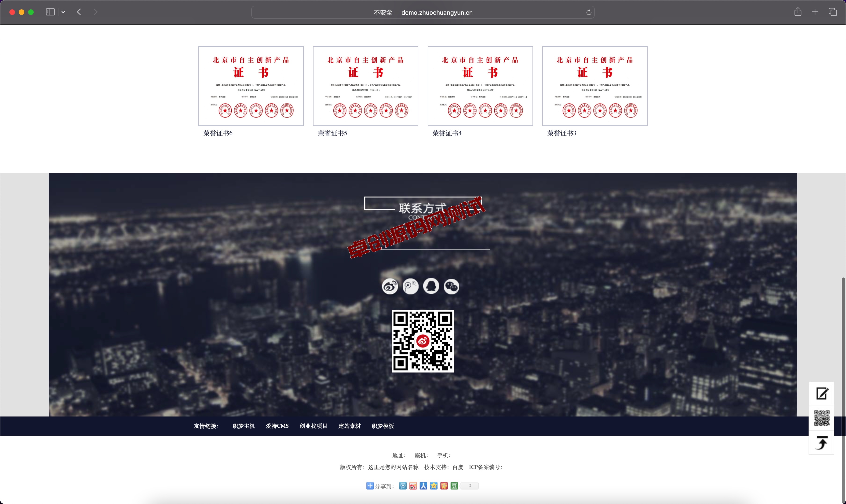This screenshot has height=504, width=846.
Task: Open the 荣誉证书6 certificate thumbnail
Action: point(251,86)
